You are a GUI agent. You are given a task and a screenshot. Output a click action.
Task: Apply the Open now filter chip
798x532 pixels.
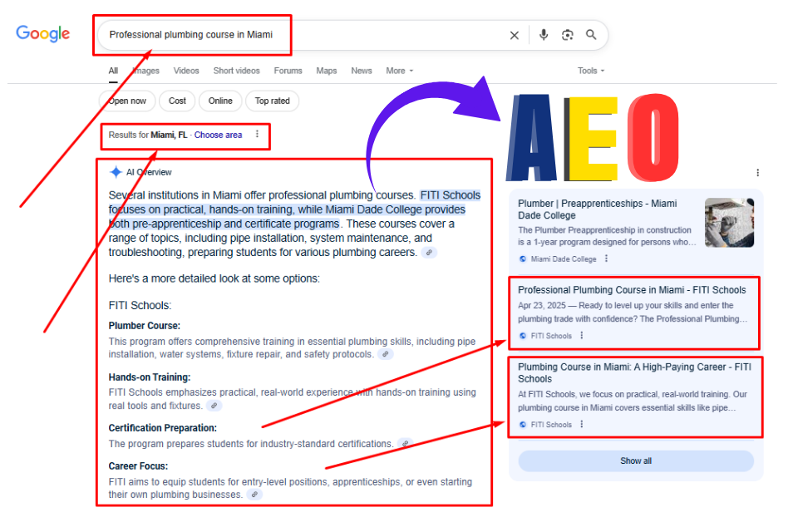click(126, 101)
